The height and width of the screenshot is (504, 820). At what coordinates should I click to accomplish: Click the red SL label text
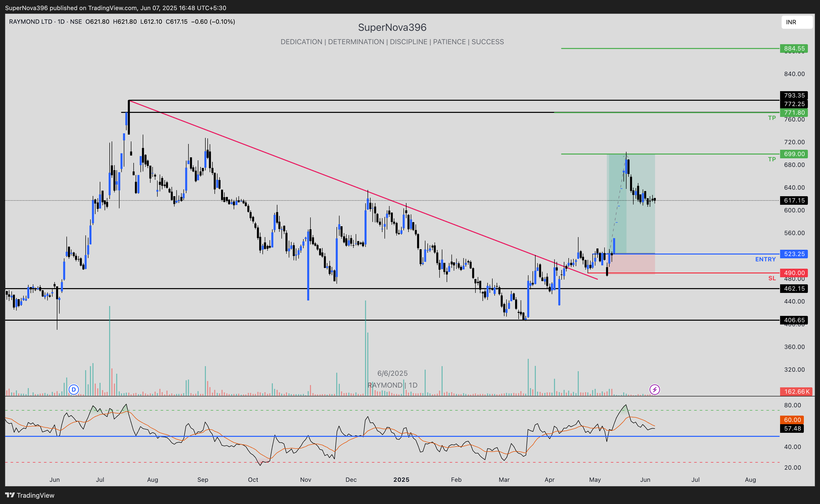coord(772,278)
